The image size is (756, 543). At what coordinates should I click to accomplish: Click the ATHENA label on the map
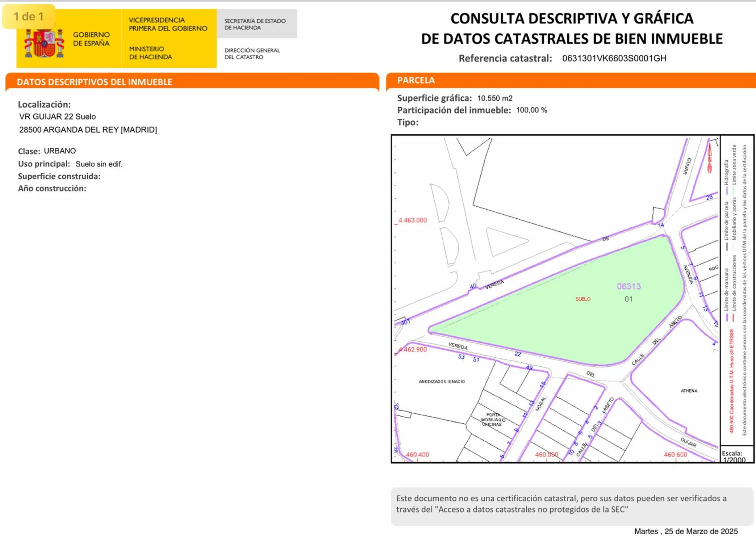point(689,391)
